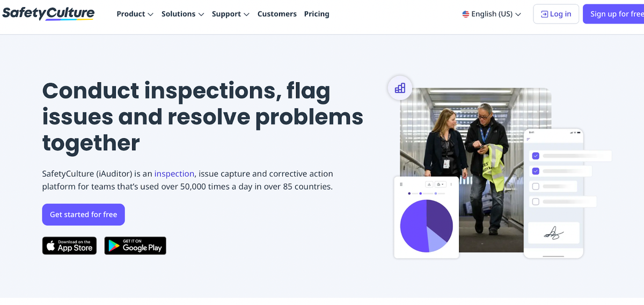Click the signature scribble in phone mockup
This screenshot has width=644, height=305.
pos(553,233)
